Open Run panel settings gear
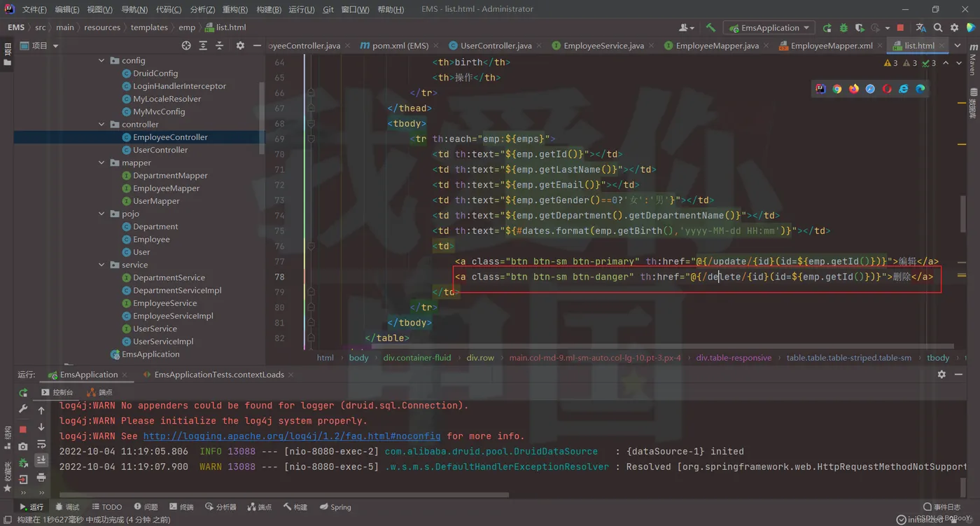The width and height of the screenshot is (980, 526). click(941, 375)
